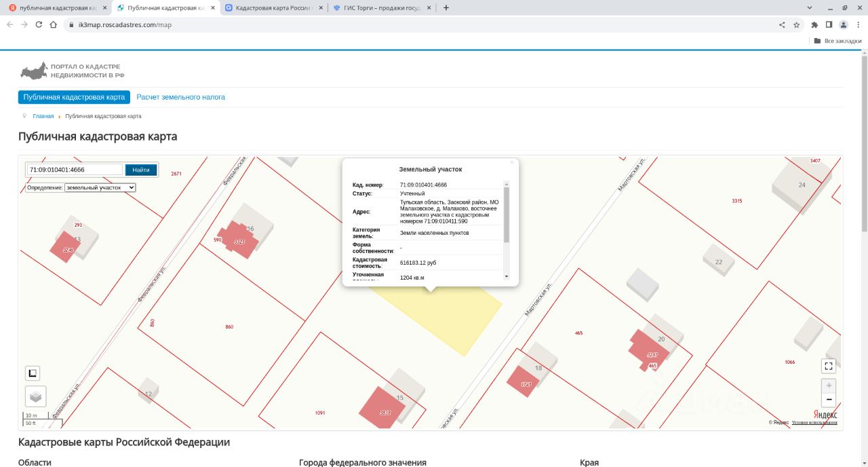868x467 pixels.
Task: Zoom in the map with plus
Action: tap(829, 385)
